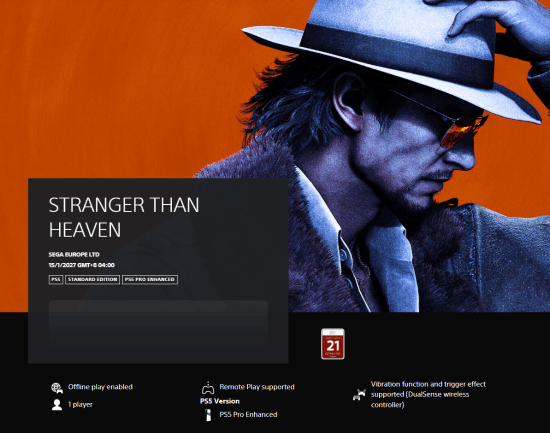Screen dimensions: 550x433
Task: Click the Remote Play controller icon
Action: (x=208, y=388)
